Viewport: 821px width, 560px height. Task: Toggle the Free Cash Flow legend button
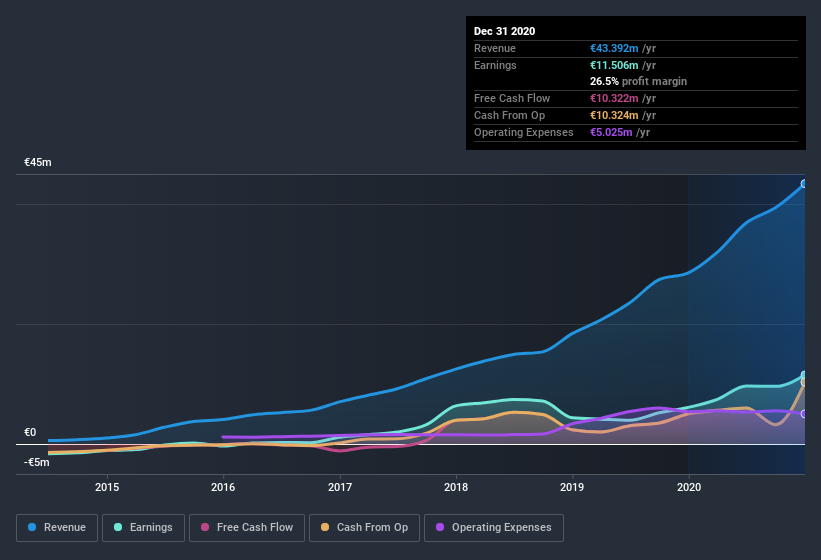click(247, 528)
